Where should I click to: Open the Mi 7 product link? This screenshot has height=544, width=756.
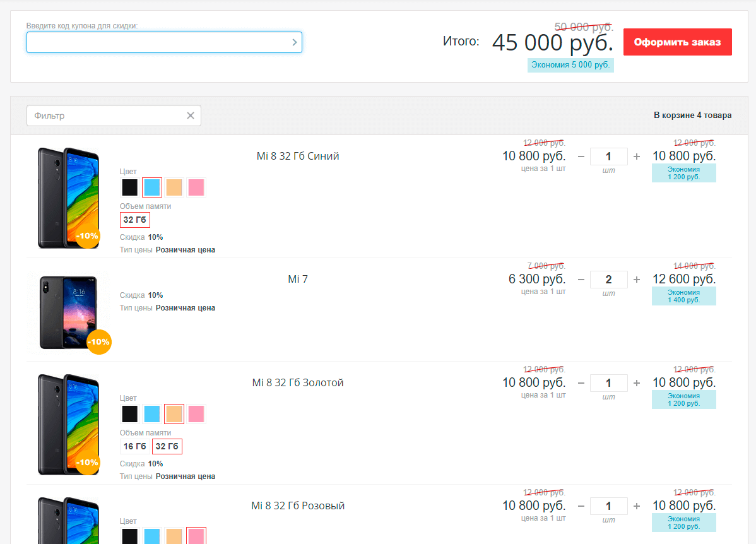298,280
